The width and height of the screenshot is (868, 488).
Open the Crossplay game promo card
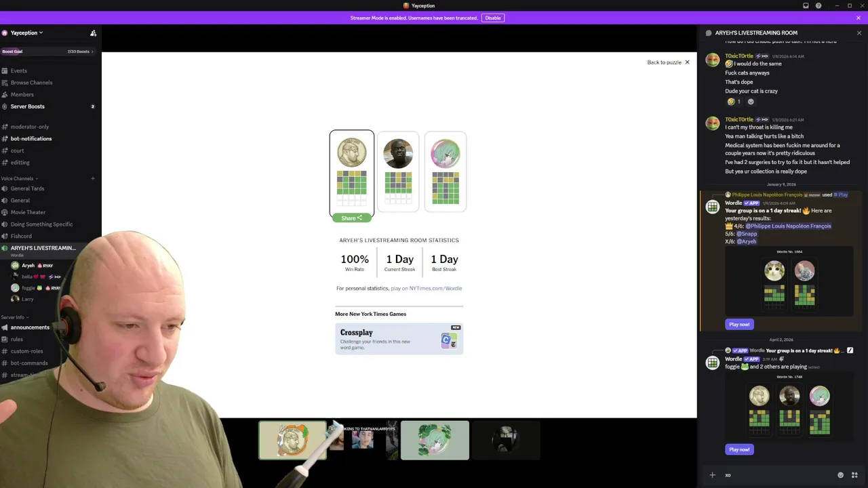click(399, 339)
